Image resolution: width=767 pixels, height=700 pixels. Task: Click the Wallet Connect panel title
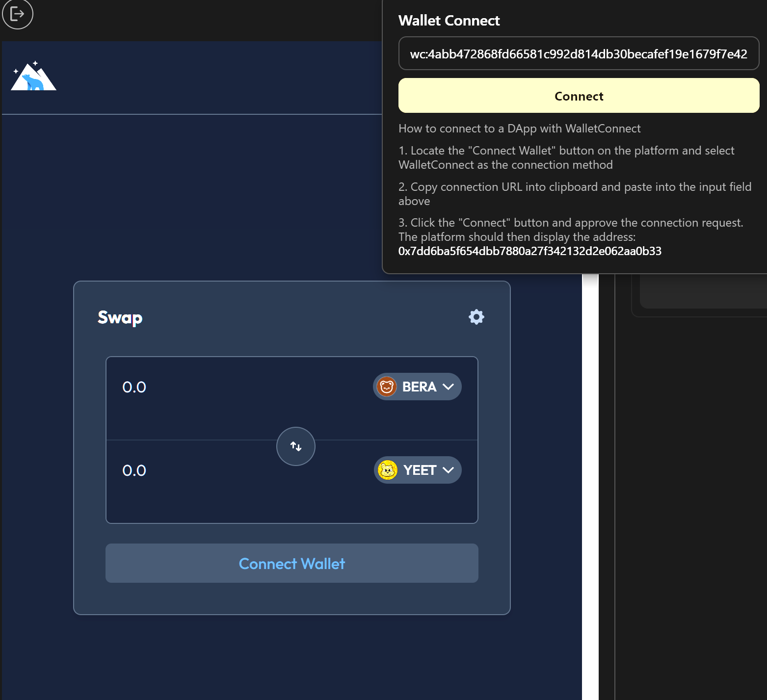tap(449, 21)
